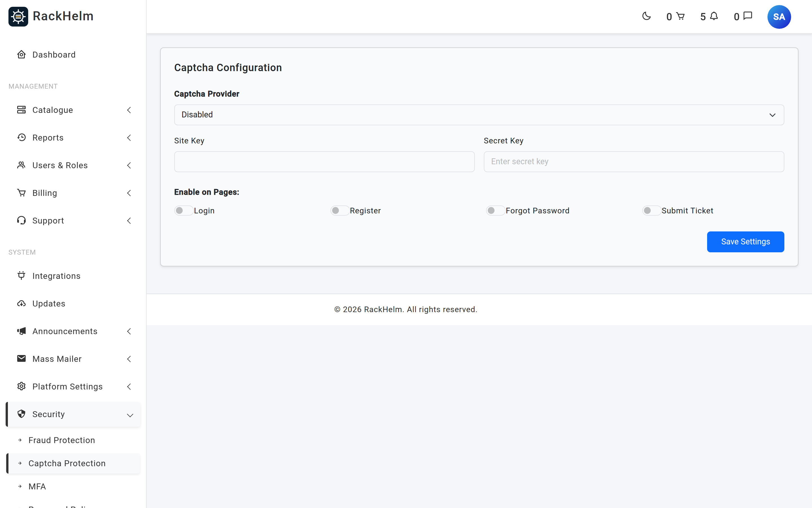This screenshot has height=508, width=812.
Task: Toggle dark mode moon icon
Action: [646, 16]
